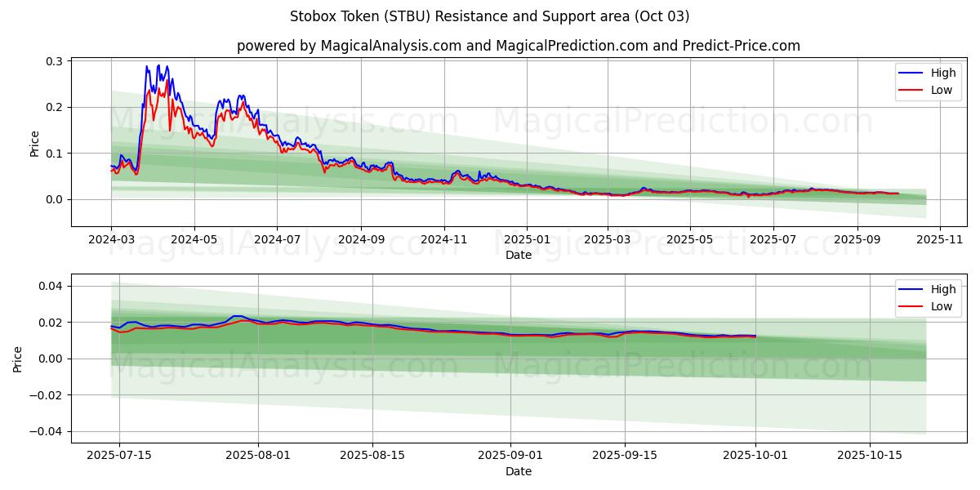980x490 pixels.
Task: Click the 2025-09-01 tick label on bottom chart
Action: point(510,457)
